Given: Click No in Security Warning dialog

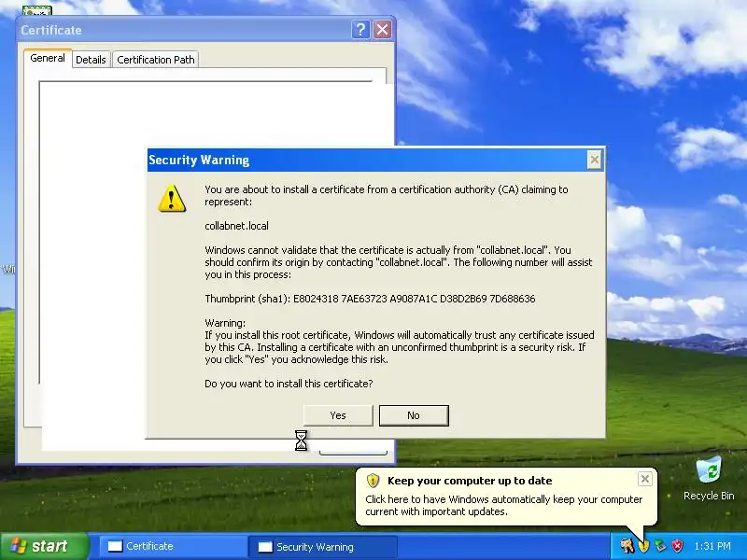Looking at the screenshot, I should 414,415.
